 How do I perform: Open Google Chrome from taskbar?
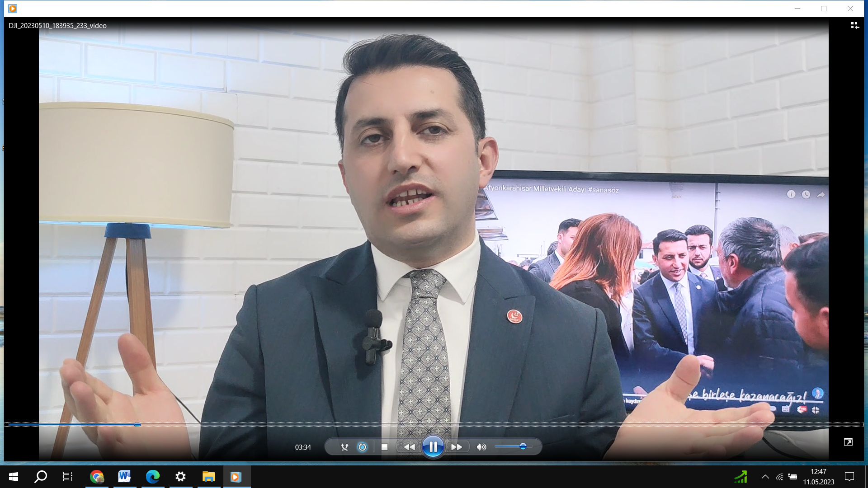coord(96,476)
